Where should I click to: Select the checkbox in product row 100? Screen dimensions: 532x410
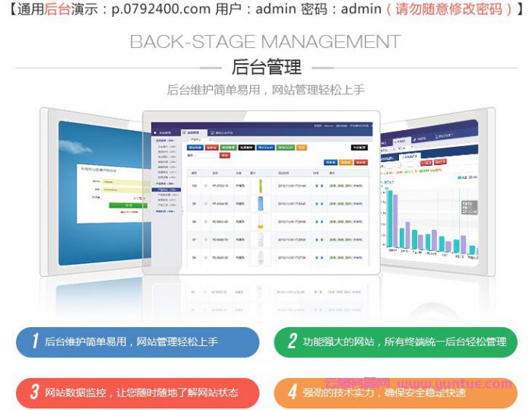[205, 185]
